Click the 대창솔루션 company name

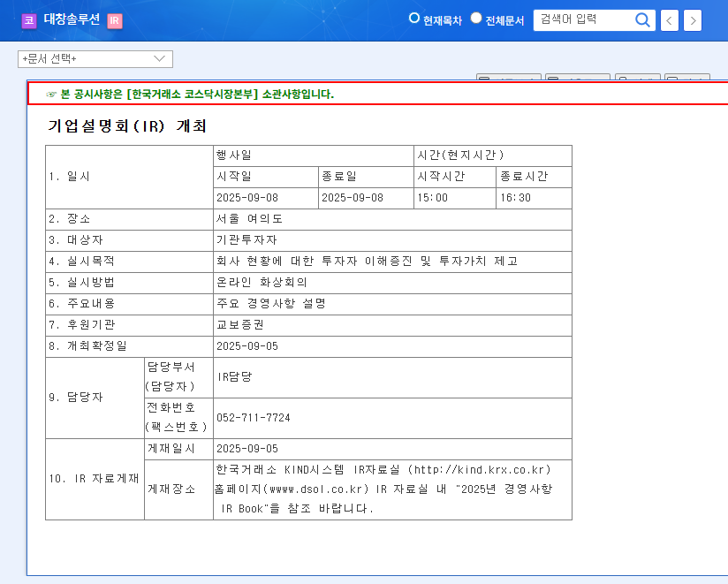click(72, 19)
